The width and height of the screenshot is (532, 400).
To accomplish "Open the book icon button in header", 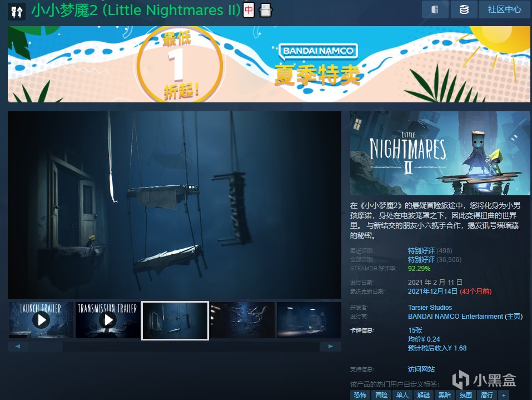I will (x=435, y=9).
